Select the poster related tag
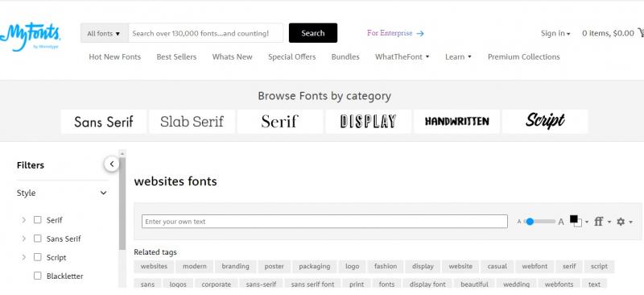This screenshot has width=644, height=295. (x=274, y=266)
